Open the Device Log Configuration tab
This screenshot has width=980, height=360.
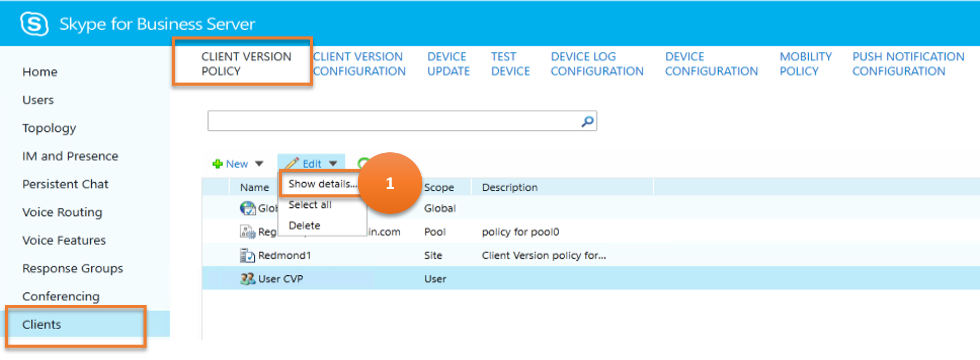pyautogui.click(x=597, y=64)
